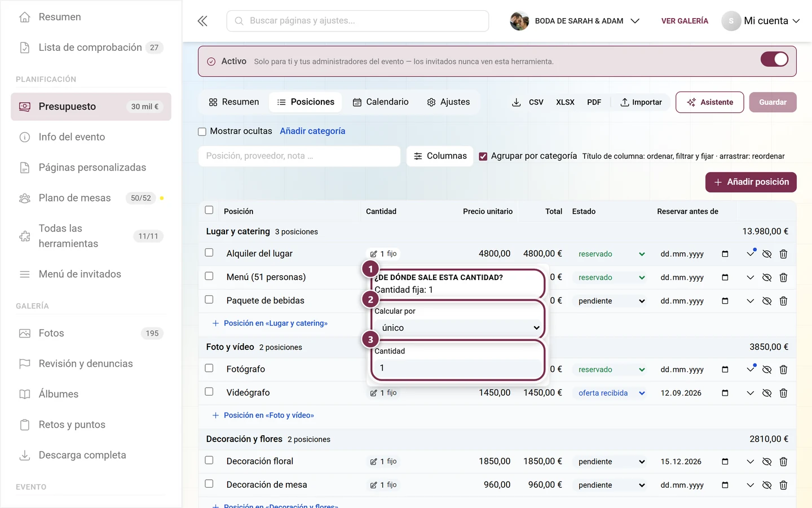Click trash icon for Decoración floral
The width and height of the screenshot is (812, 508).
click(x=783, y=462)
